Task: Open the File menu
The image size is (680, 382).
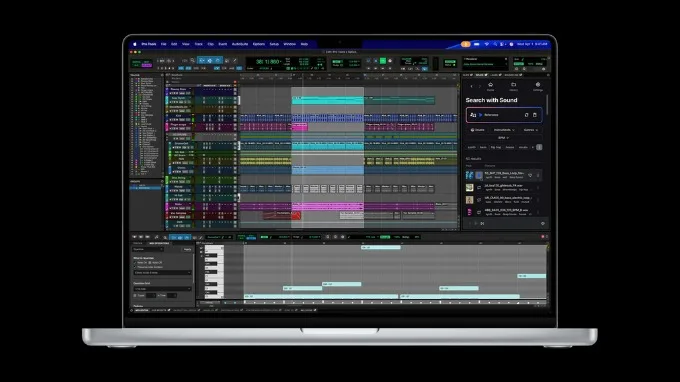Action: 163,44
